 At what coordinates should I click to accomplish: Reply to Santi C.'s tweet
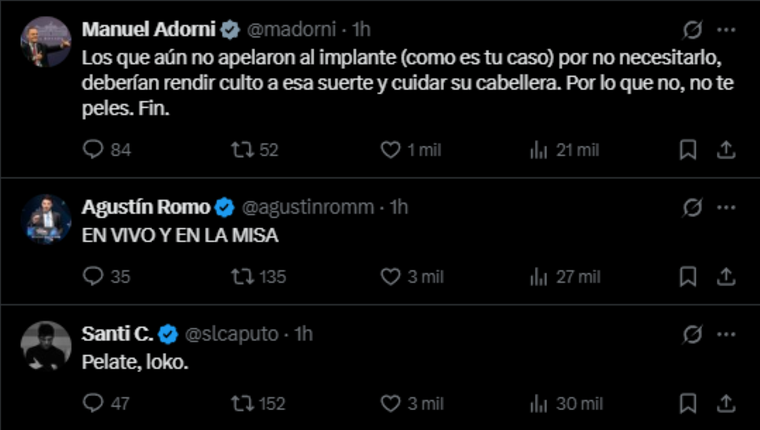point(93,403)
